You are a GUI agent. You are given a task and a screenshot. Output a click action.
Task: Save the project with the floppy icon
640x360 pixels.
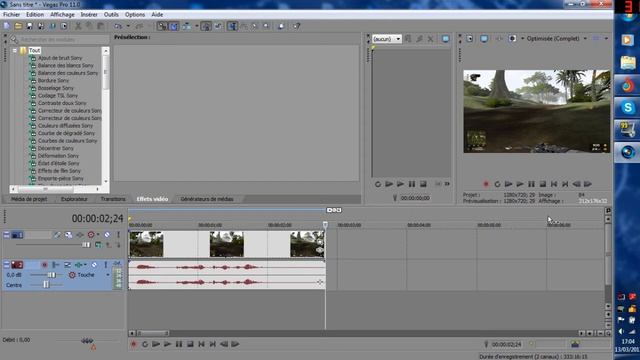point(29,26)
